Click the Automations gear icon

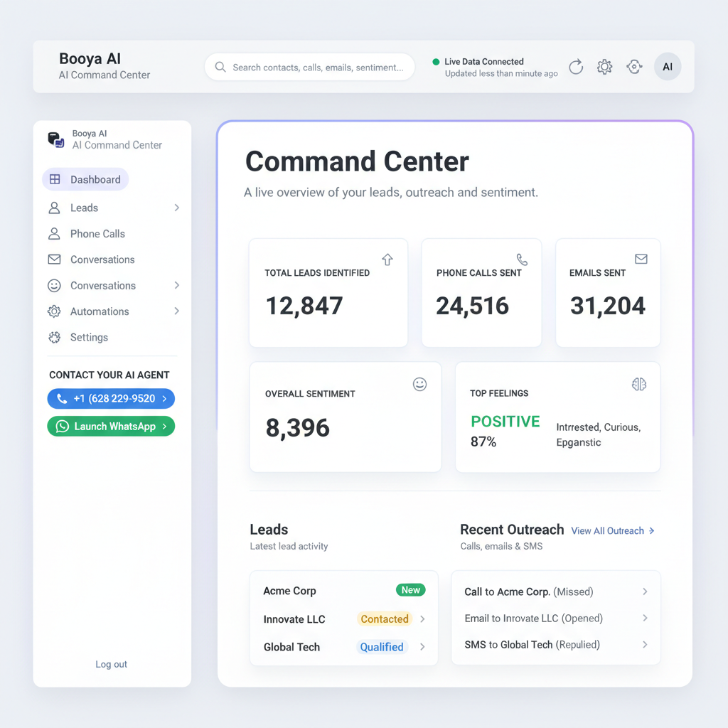coord(54,311)
